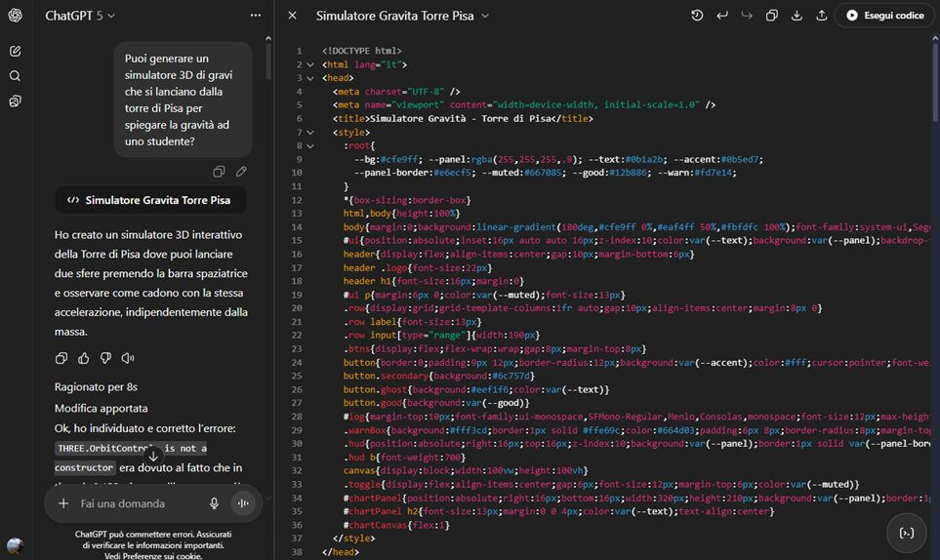Click the meta charset code on line 4
The image size is (940, 560).
click(396, 92)
